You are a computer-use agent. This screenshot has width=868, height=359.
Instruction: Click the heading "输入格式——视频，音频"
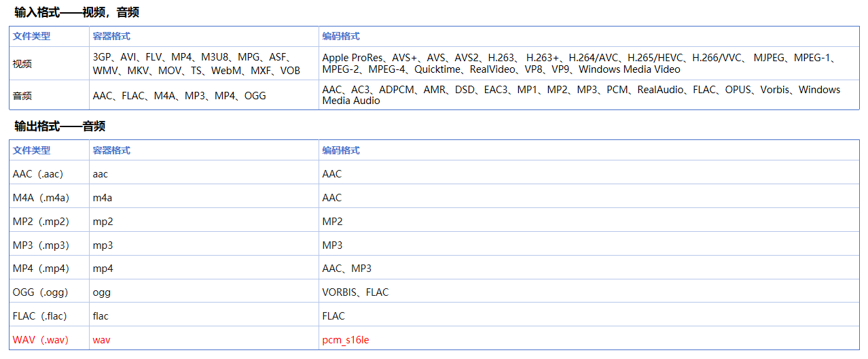point(77,12)
